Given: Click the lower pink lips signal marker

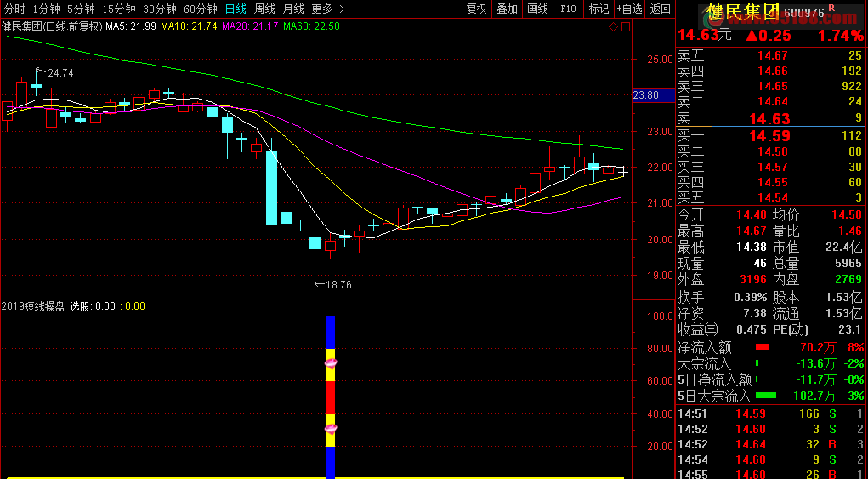Looking at the screenshot, I should pyautogui.click(x=331, y=429).
